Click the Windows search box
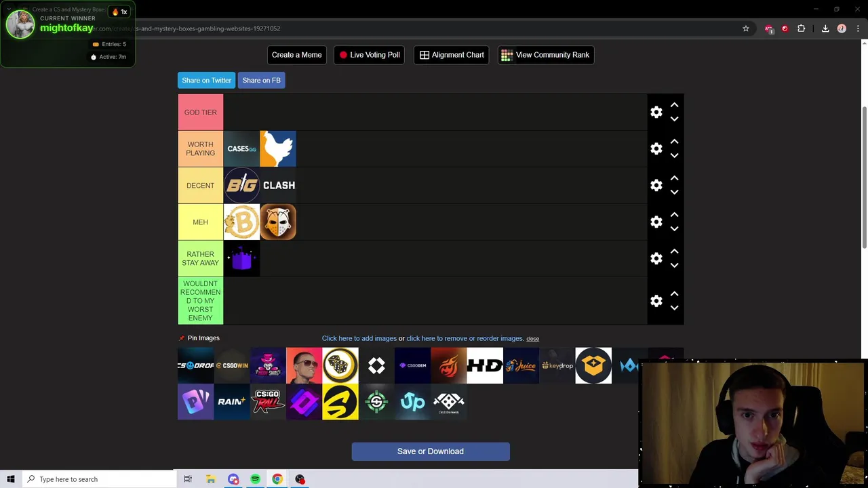This screenshot has height=488, width=868. [99, 479]
